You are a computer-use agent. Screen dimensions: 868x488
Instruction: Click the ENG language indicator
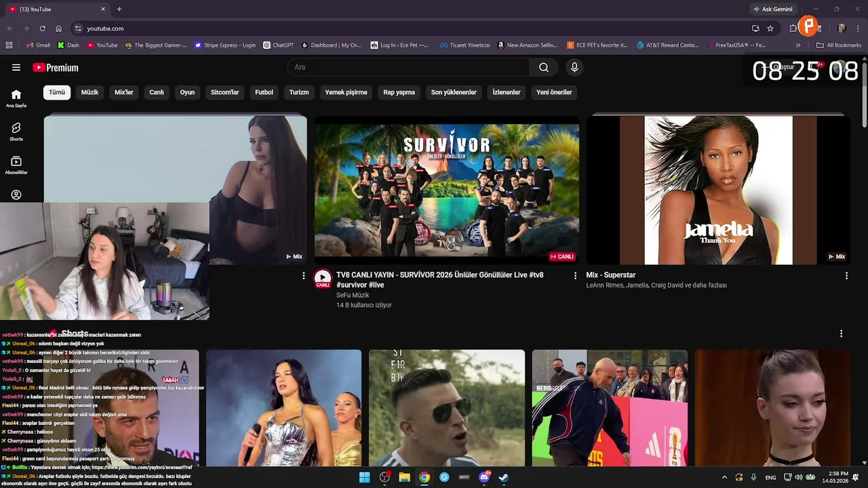point(770,478)
